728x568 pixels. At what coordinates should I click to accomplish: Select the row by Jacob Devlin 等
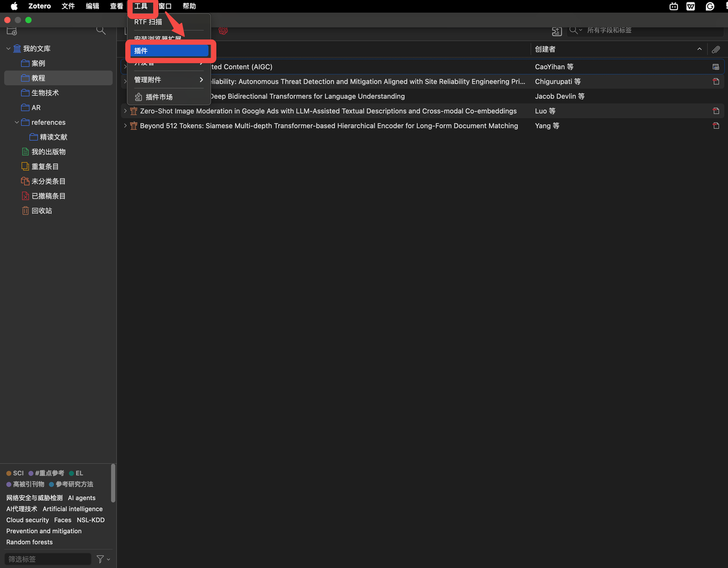coord(423,96)
